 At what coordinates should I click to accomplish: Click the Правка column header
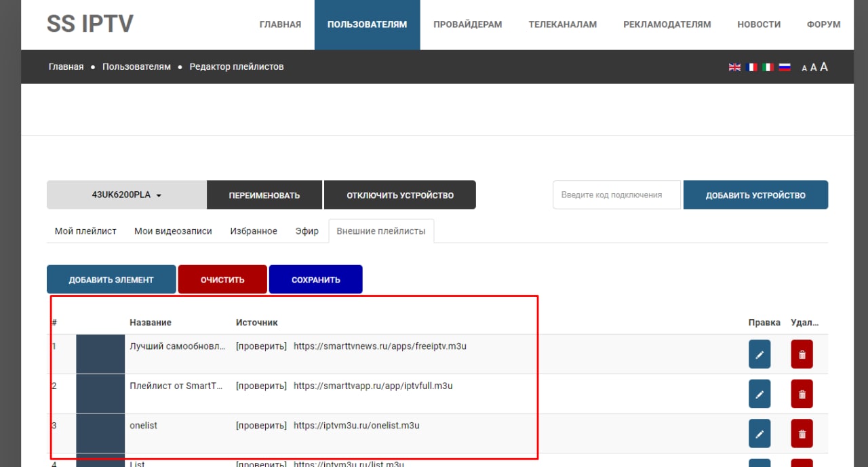[x=764, y=323]
